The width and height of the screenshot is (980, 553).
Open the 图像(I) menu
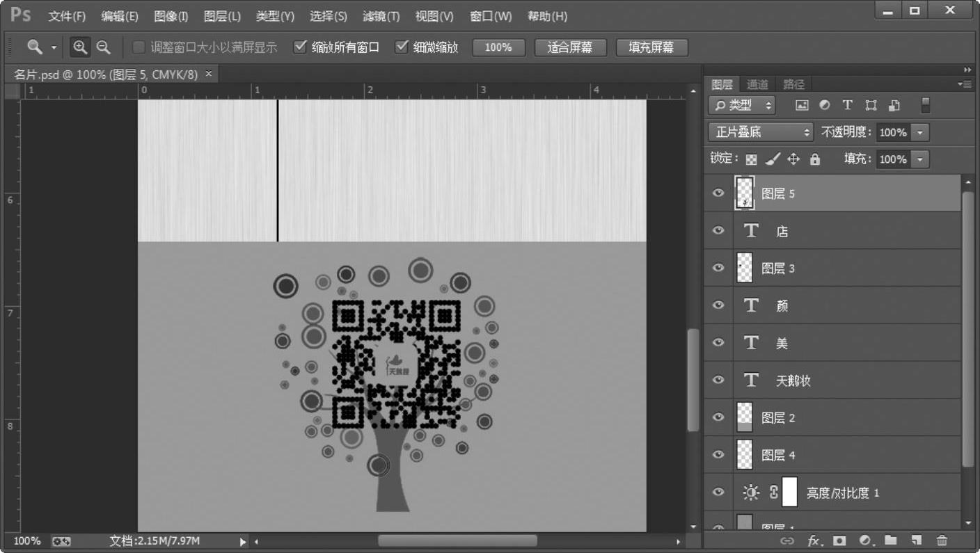click(171, 16)
